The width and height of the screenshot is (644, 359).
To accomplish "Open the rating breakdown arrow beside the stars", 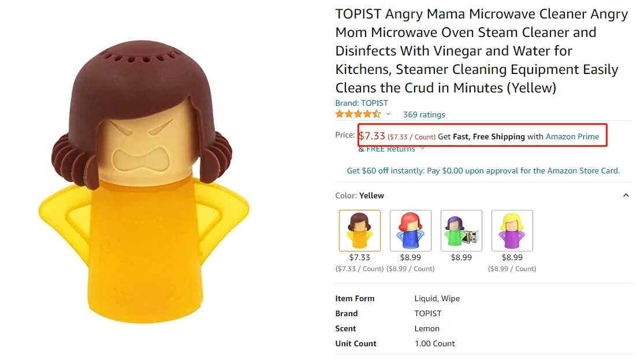I will (x=389, y=114).
